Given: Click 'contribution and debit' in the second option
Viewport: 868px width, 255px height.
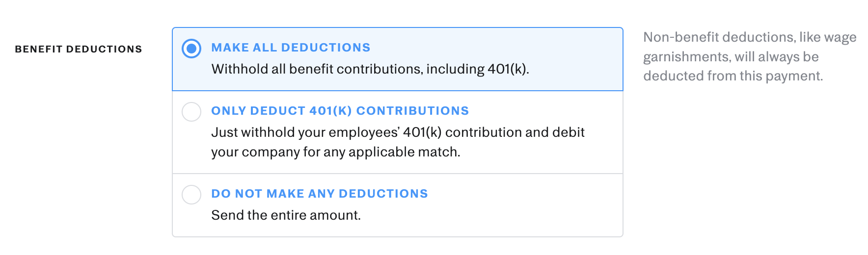Looking at the screenshot, I should click(x=515, y=132).
